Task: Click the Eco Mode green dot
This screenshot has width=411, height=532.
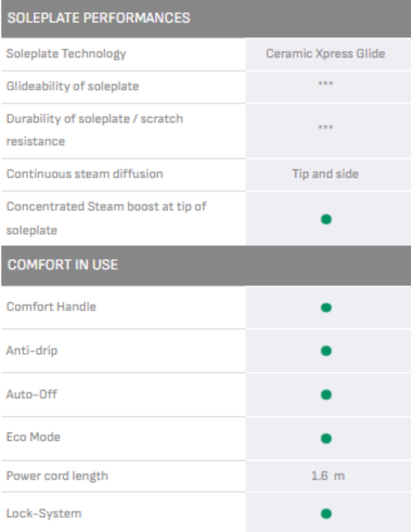Action: pyautogui.click(x=326, y=438)
